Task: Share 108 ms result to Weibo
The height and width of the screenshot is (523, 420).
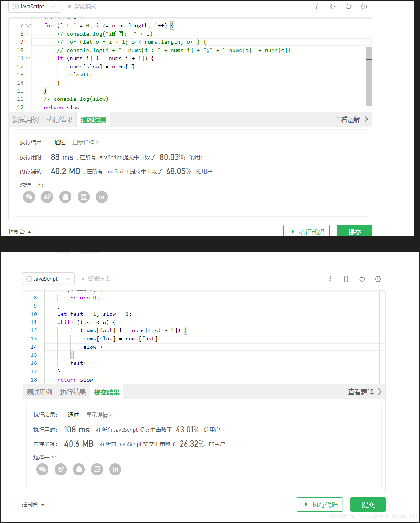Action: 61,470
